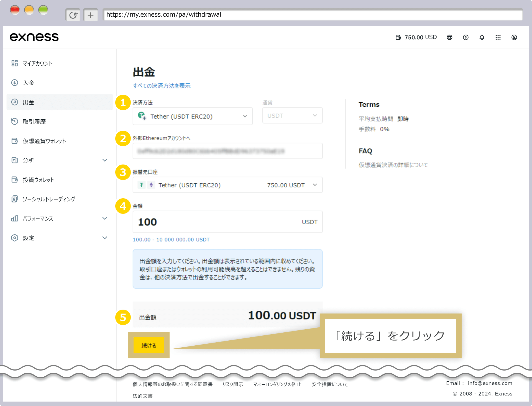The image size is (532, 406).
Task: Expand the 分析 menu chevron
Action: point(105,160)
